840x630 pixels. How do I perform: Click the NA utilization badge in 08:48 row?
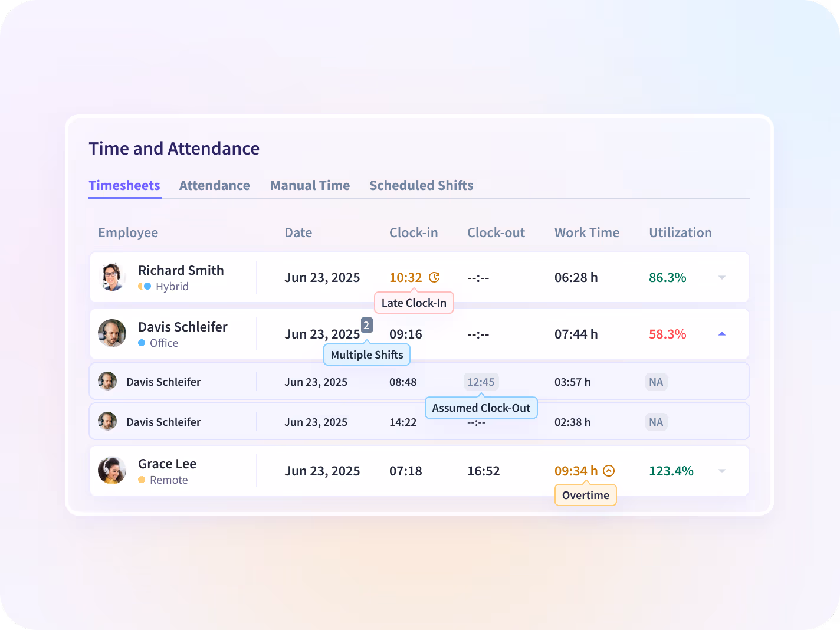coord(656,382)
